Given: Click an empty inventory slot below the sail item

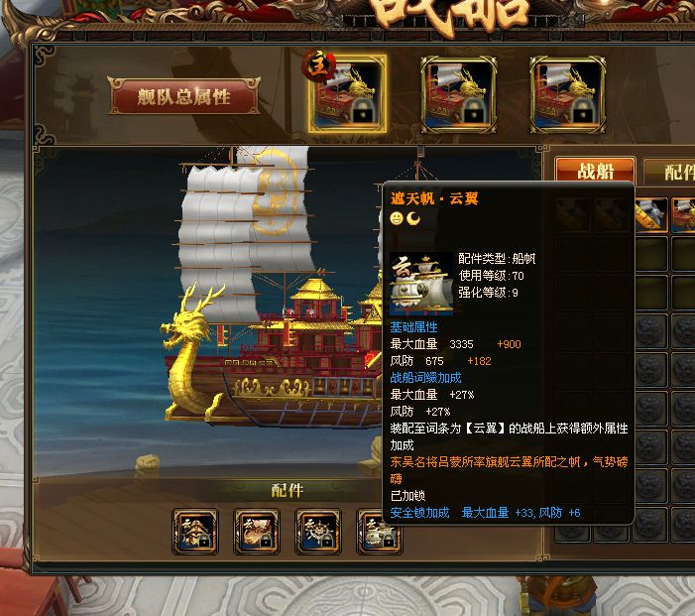Looking at the screenshot, I should point(650,253).
